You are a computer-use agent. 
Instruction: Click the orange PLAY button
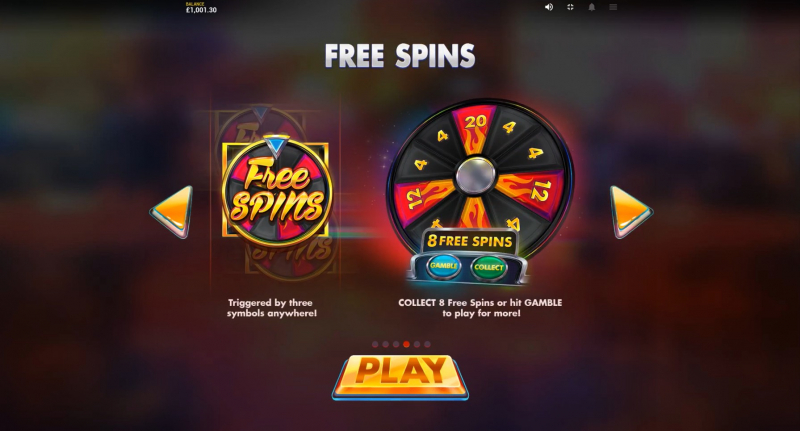400,376
